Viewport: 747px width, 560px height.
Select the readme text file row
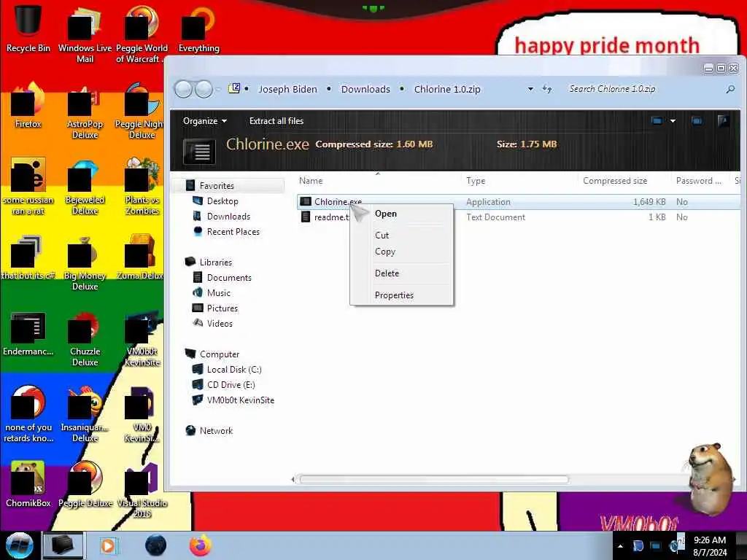coord(519,217)
